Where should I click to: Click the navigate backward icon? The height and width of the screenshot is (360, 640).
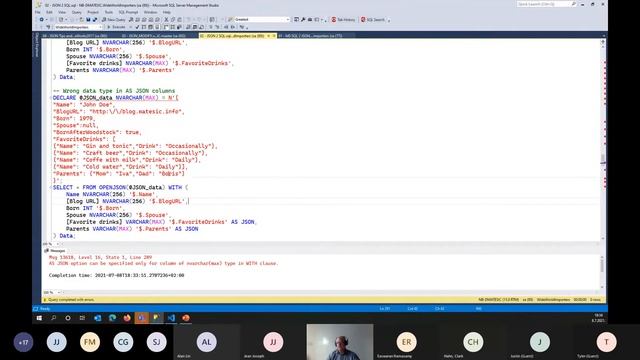tap(41, 20)
